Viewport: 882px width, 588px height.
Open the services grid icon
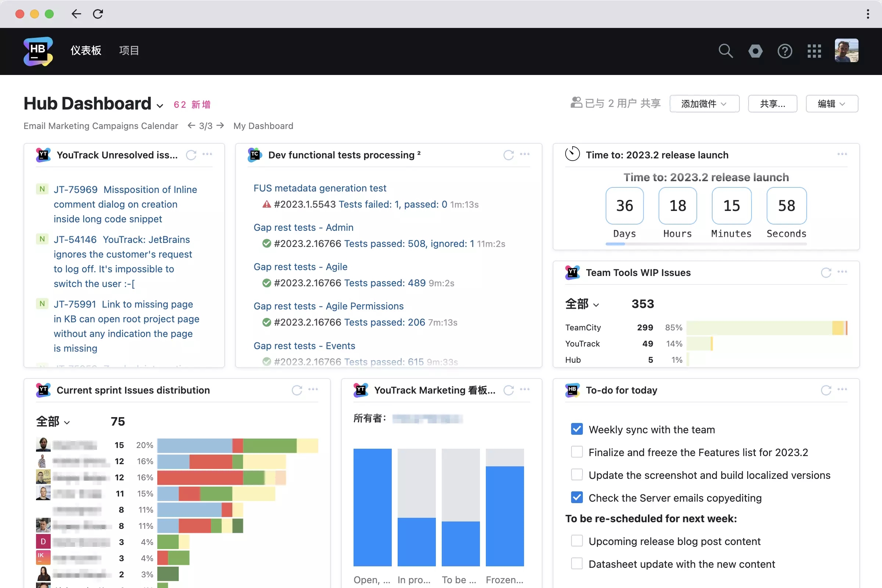(814, 51)
